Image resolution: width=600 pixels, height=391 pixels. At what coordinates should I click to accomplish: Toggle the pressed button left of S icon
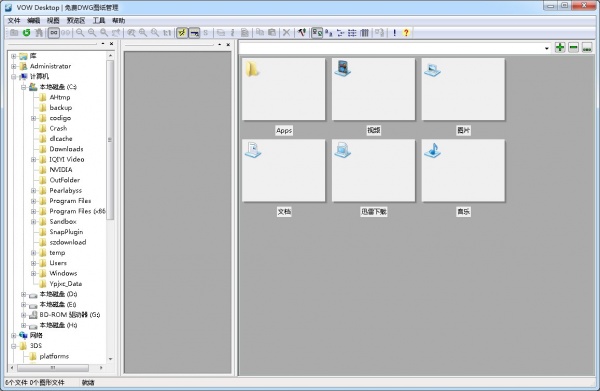coord(194,33)
